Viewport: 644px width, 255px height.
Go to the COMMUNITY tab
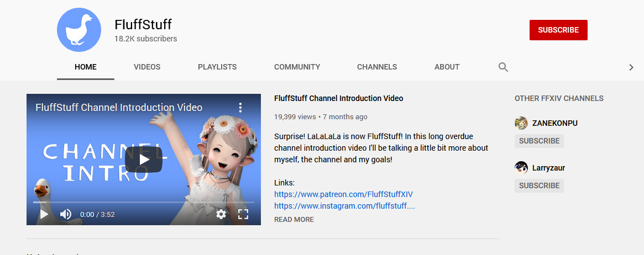(297, 67)
